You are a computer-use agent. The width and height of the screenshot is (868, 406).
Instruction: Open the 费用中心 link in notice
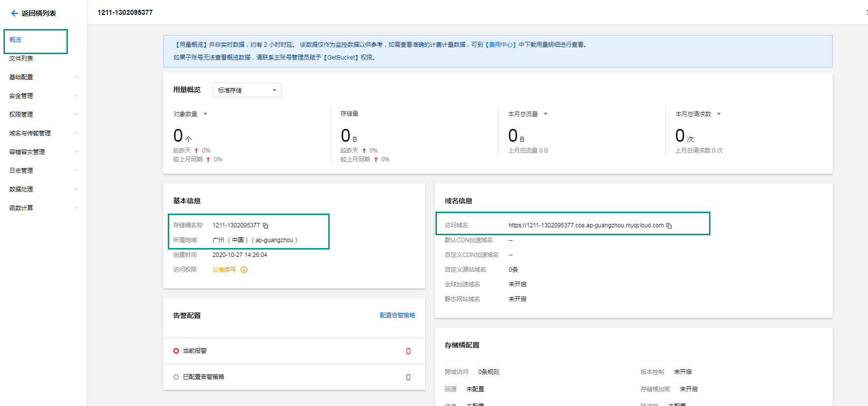500,45
